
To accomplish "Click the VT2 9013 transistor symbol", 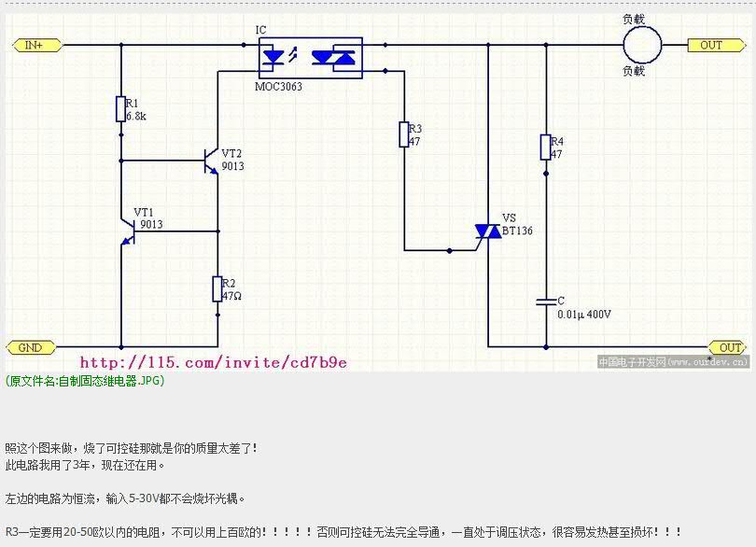I will click(x=210, y=161).
